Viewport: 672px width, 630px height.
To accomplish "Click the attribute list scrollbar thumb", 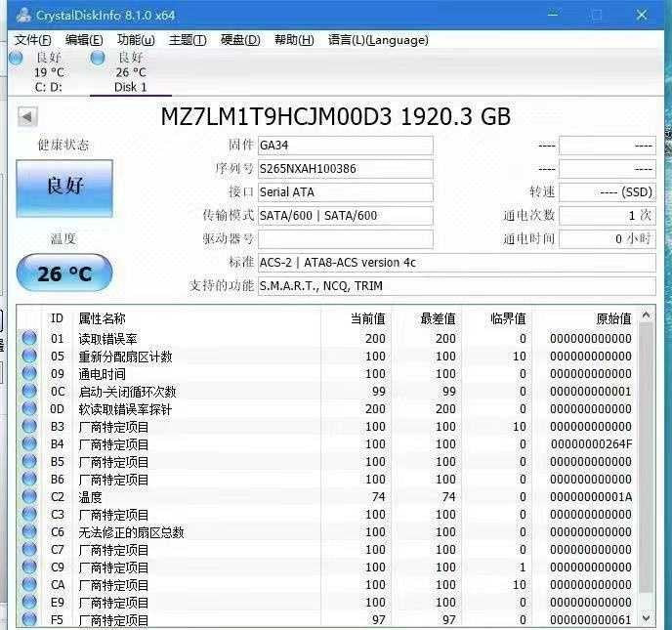I will click(x=647, y=458).
